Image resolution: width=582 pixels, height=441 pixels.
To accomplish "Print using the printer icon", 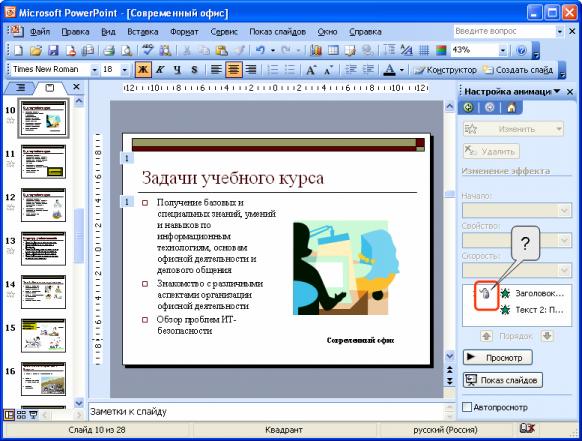I will pyautogui.click(x=109, y=50).
